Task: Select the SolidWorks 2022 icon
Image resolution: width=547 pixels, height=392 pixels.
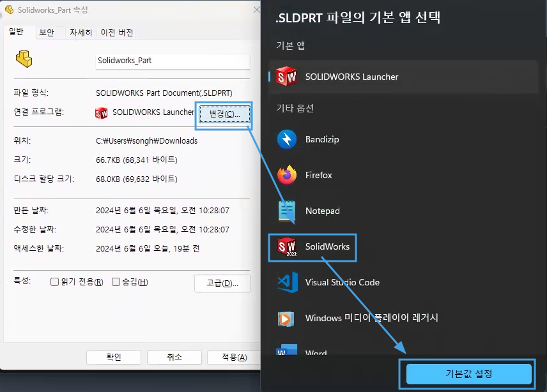Action: [x=287, y=246]
